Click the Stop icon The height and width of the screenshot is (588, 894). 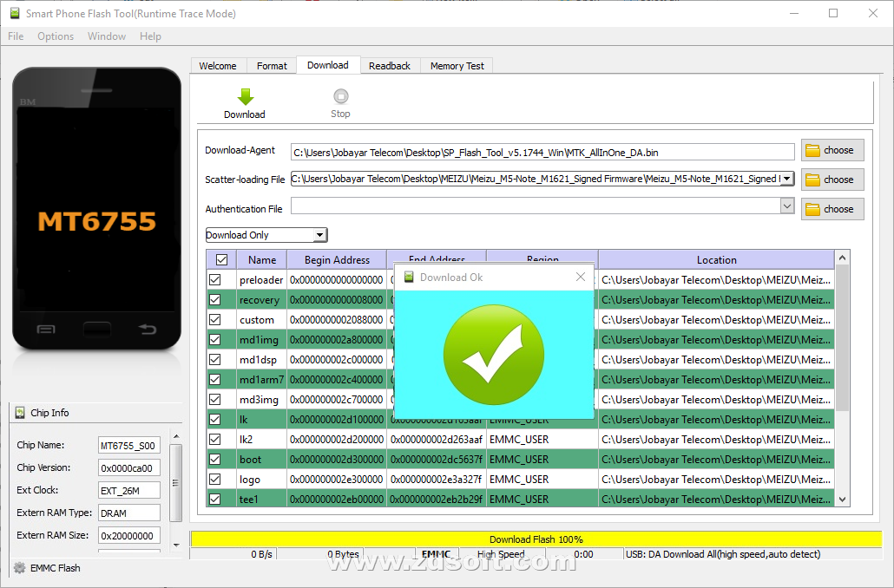(x=340, y=95)
